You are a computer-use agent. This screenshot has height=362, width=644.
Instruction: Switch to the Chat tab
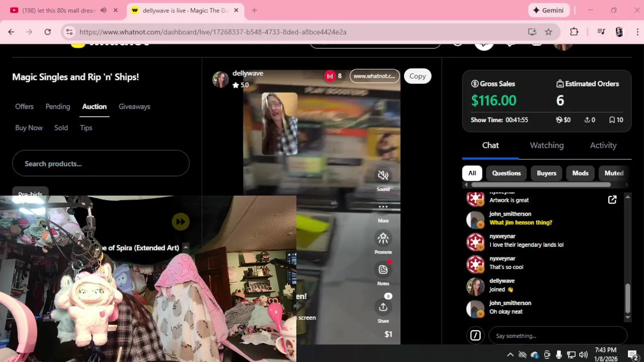click(x=491, y=145)
